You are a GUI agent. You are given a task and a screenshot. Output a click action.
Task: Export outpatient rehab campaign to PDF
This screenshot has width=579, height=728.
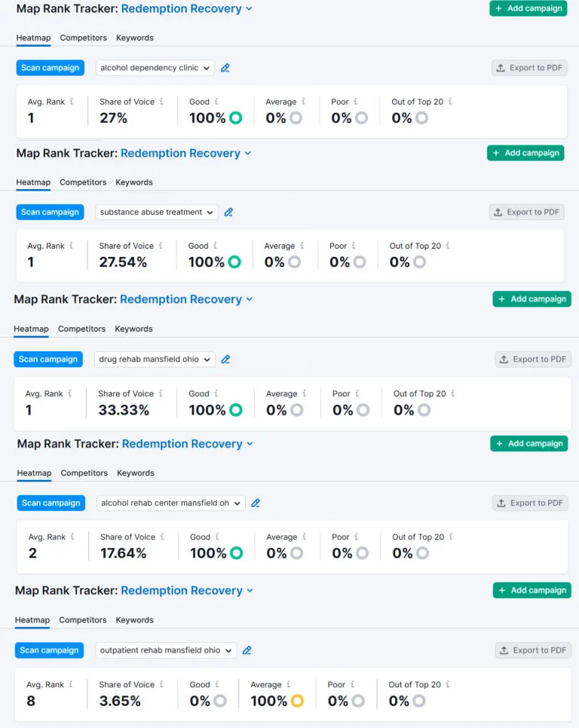(x=533, y=650)
